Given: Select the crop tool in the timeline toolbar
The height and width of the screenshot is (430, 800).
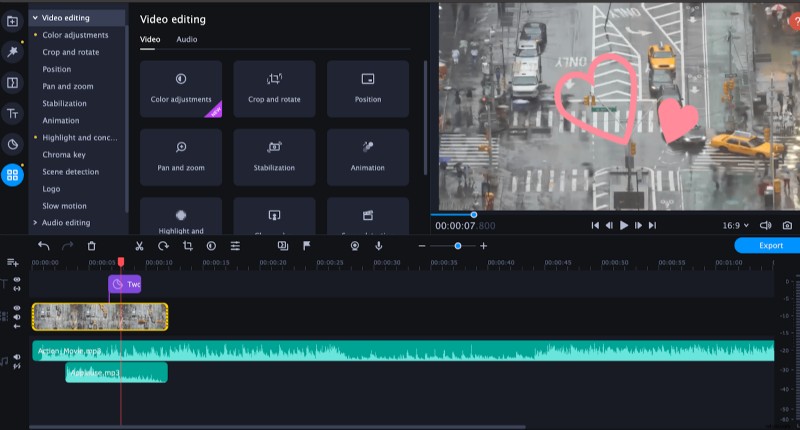Looking at the screenshot, I should point(188,246).
